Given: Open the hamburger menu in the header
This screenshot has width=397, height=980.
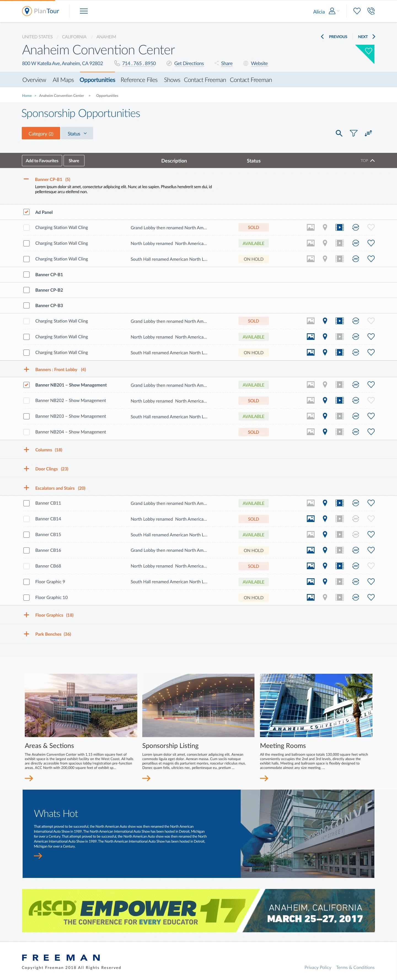Looking at the screenshot, I should 84,11.
